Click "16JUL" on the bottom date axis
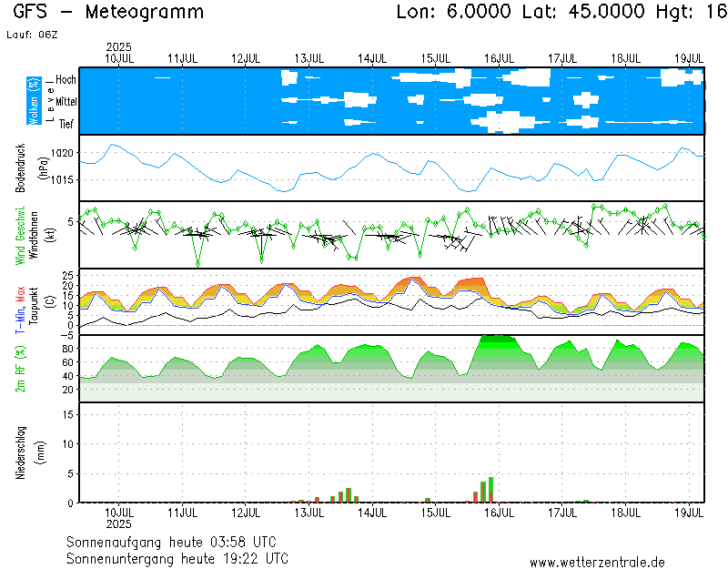Screen dimensions: 728x569 tap(499, 513)
